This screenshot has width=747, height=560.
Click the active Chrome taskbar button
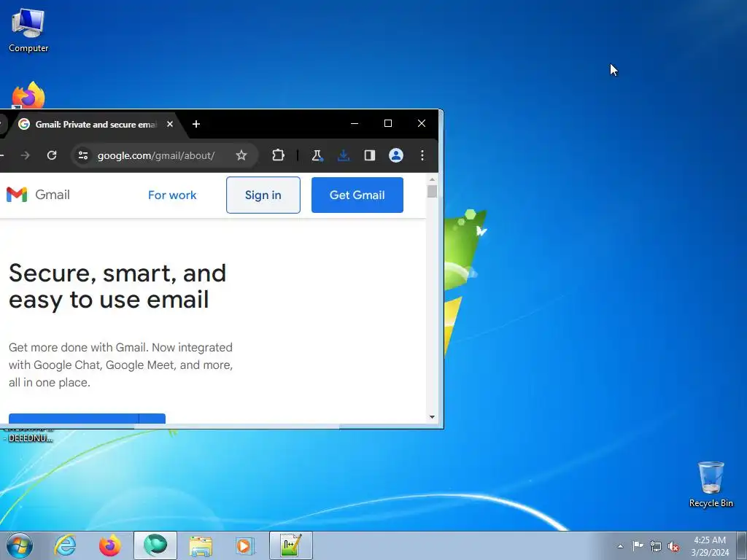[155, 545]
